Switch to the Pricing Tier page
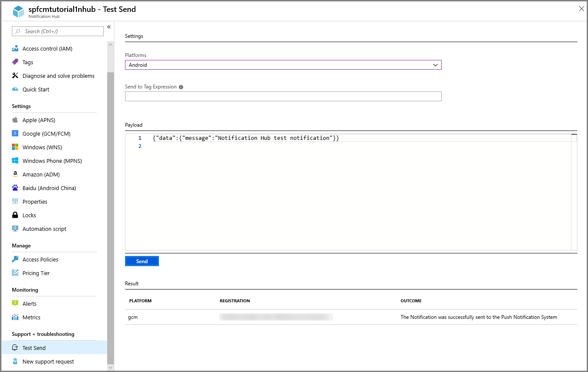This screenshot has height=372, width=588. tap(36, 273)
